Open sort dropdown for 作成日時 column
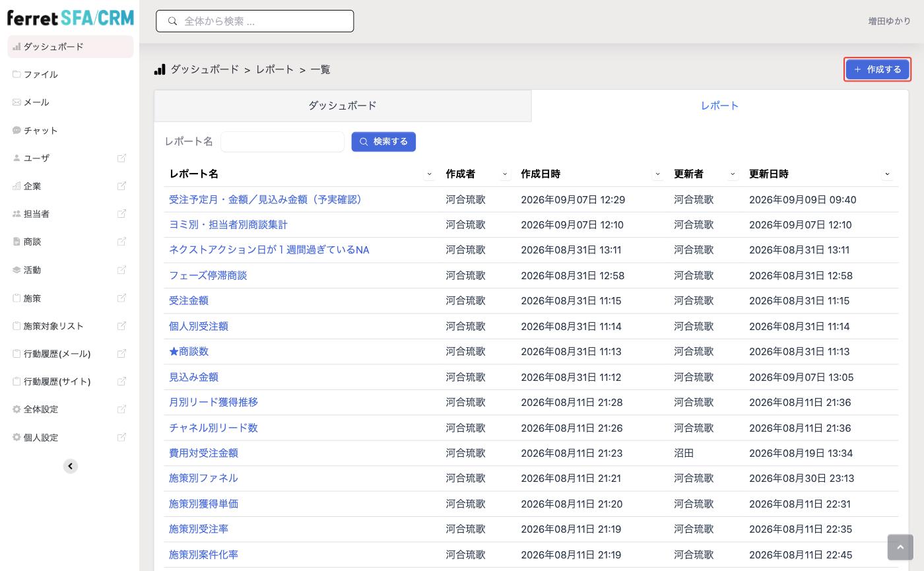Screen dimensions: 924x571 coord(657,174)
